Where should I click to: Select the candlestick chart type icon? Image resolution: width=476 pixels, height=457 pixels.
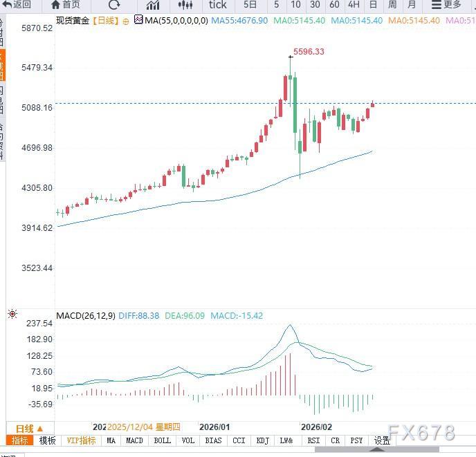click(184, 5)
